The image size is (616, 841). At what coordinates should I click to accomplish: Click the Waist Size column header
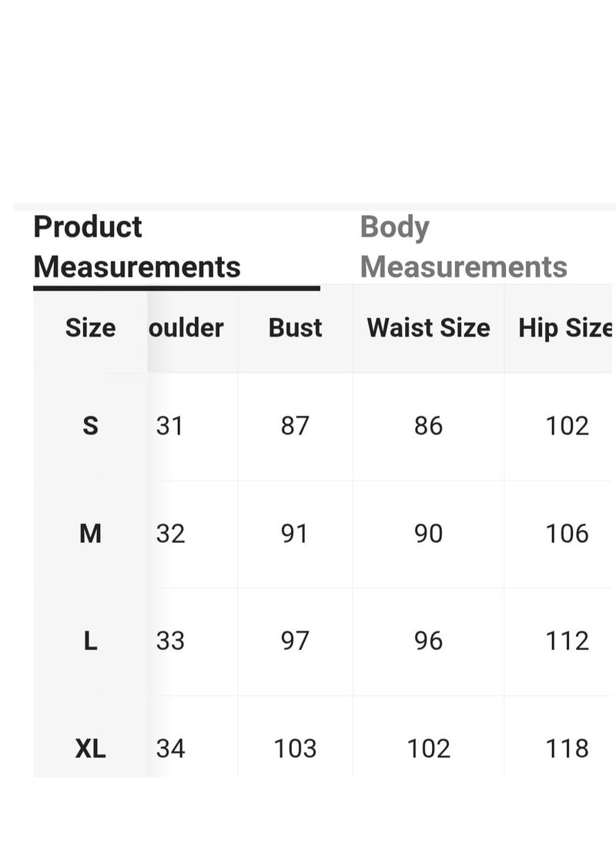428,327
